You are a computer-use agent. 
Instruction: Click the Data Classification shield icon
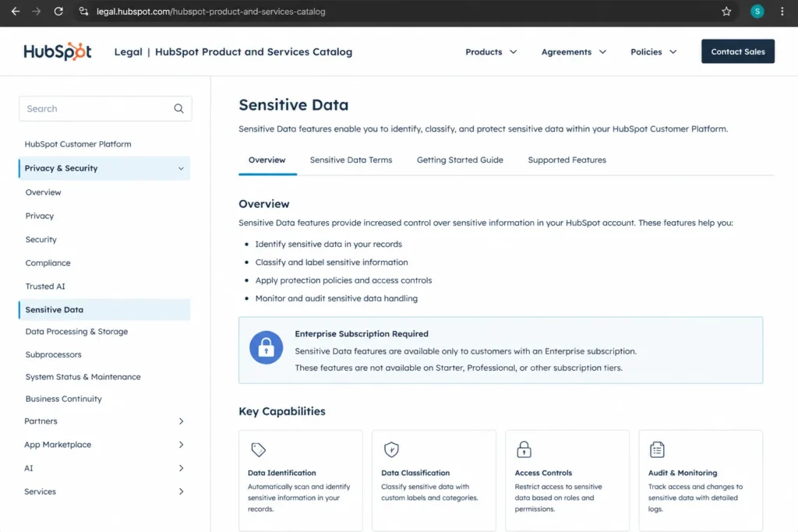391,449
